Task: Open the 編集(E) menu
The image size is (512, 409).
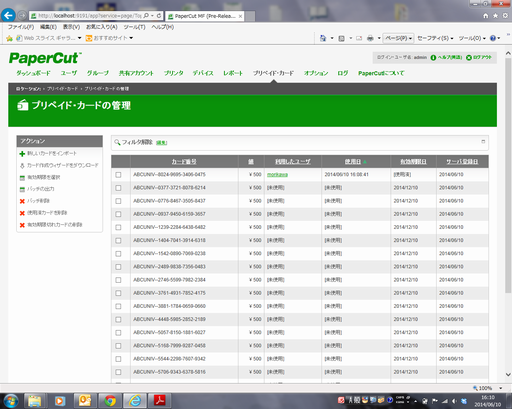Action: tap(48, 27)
